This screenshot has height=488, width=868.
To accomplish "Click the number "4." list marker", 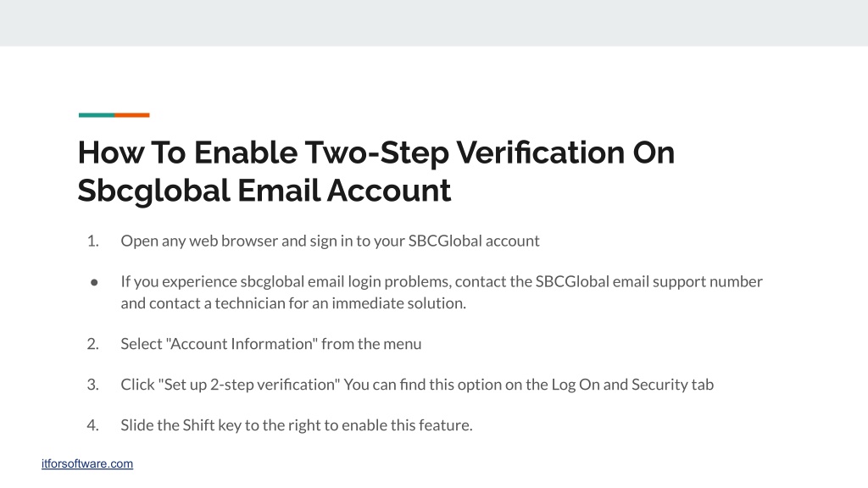I will (93, 425).
